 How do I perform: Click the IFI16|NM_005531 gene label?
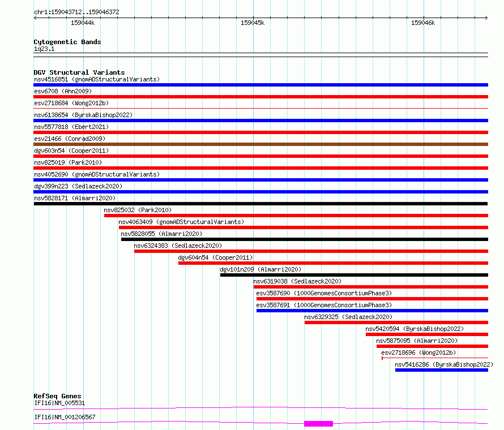click(x=60, y=403)
